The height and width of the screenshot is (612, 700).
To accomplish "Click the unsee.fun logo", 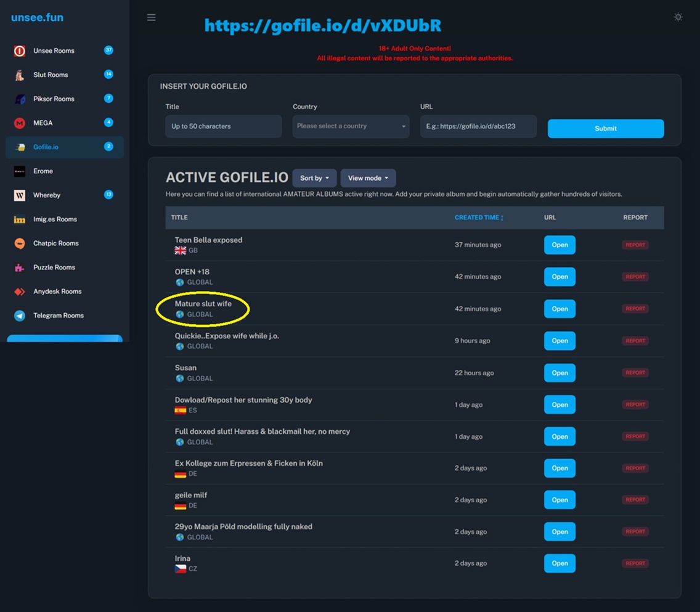I will pyautogui.click(x=37, y=17).
